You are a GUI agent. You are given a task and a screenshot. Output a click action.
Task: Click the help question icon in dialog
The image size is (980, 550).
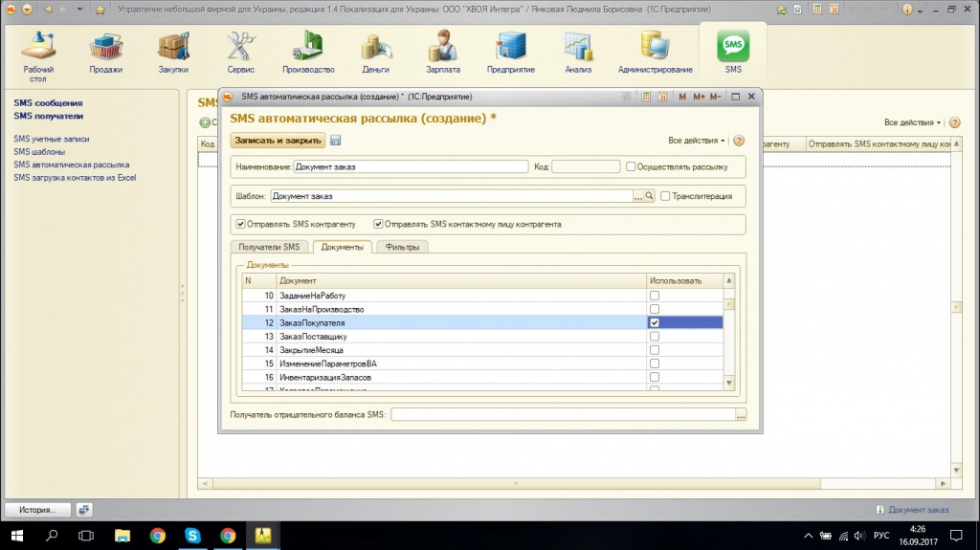[739, 141]
